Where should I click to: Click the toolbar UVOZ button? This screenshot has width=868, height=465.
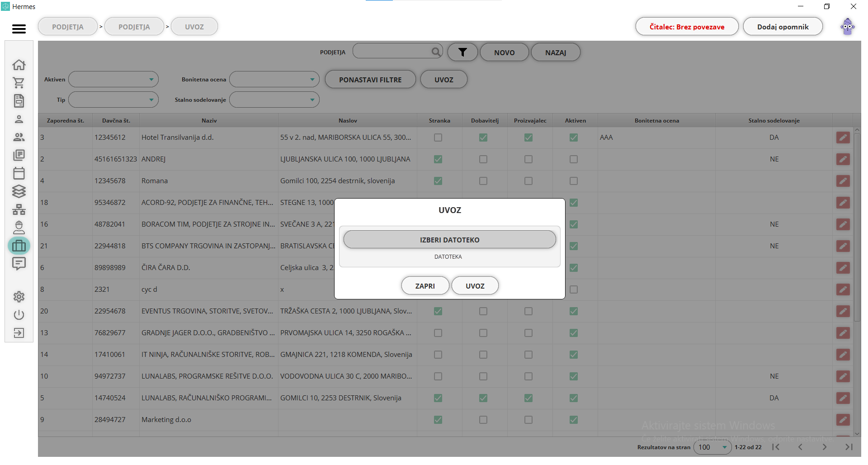coord(443,80)
